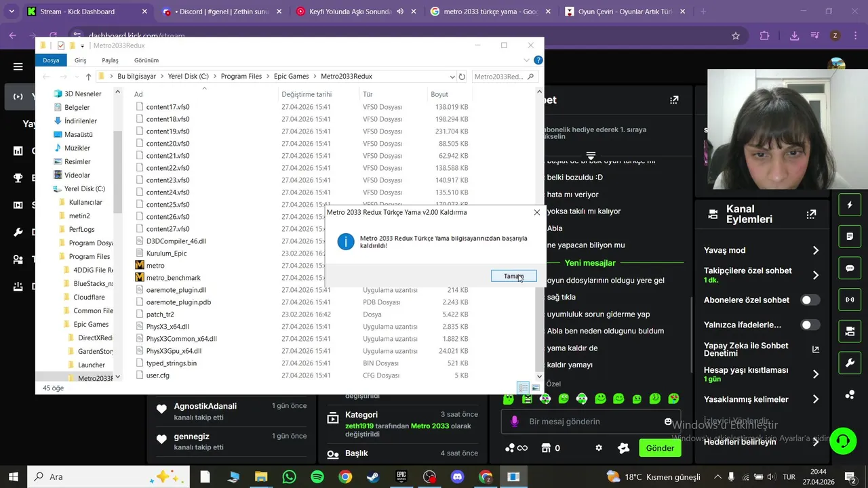Open chat settings gear icon
Viewport: 868px width, 488px height.
[599, 448]
